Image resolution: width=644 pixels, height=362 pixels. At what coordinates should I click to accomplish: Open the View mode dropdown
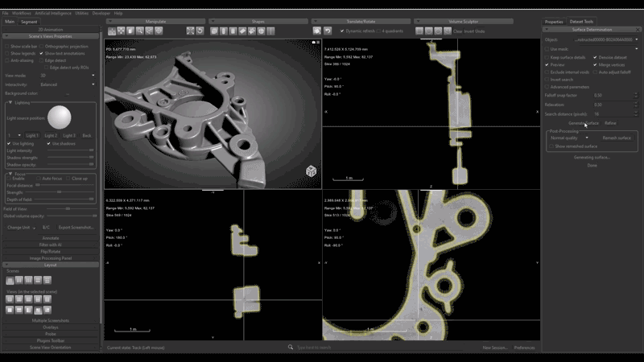[x=68, y=76]
